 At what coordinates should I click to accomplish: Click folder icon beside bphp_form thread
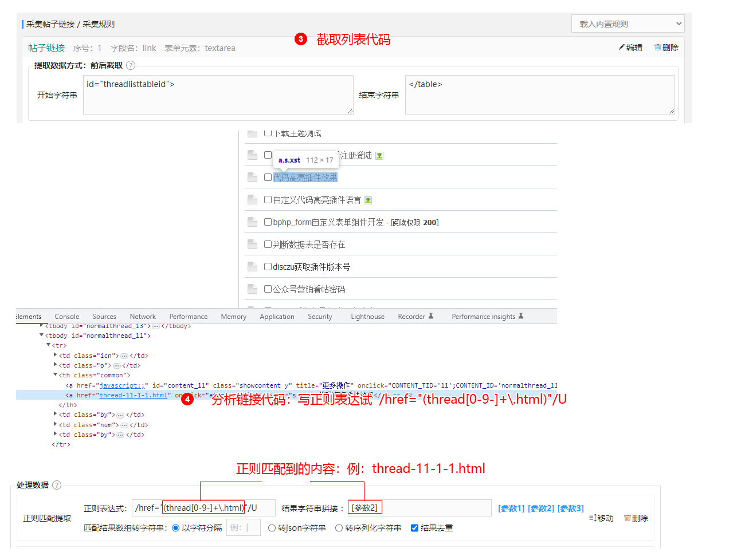(x=252, y=222)
